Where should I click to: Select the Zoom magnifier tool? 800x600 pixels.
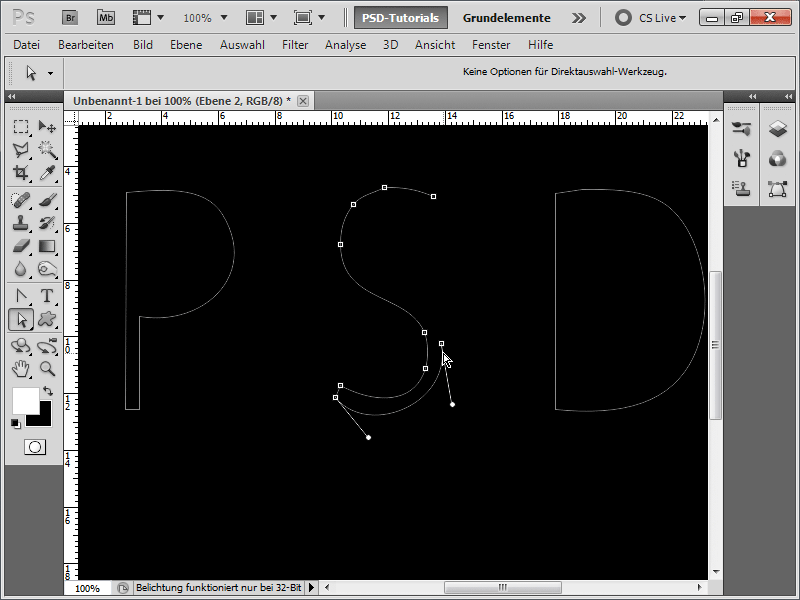(47, 369)
